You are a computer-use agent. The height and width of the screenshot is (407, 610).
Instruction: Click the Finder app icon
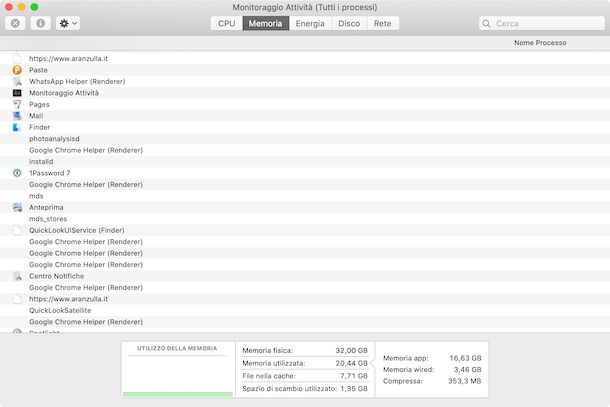pyautogui.click(x=17, y=127)
